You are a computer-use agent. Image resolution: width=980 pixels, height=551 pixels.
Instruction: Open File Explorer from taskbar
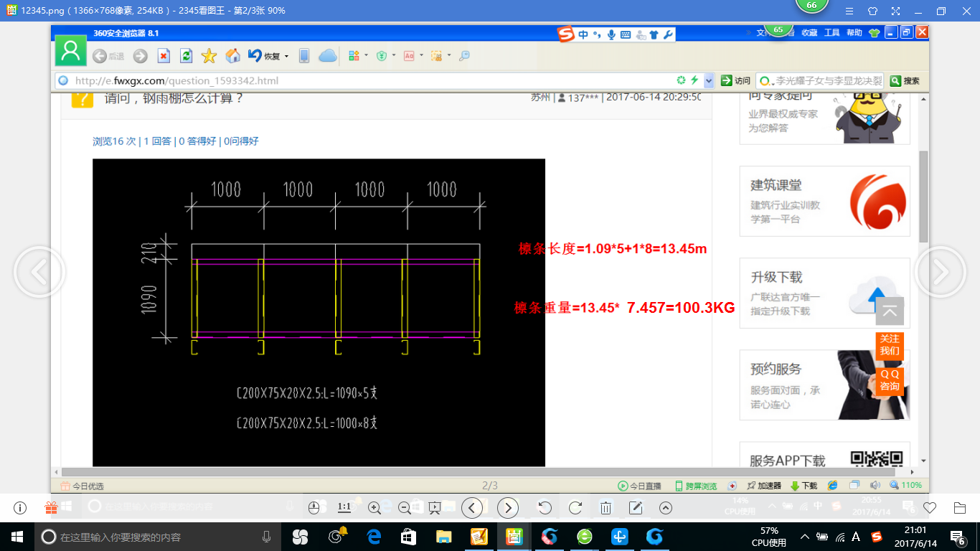443,537
